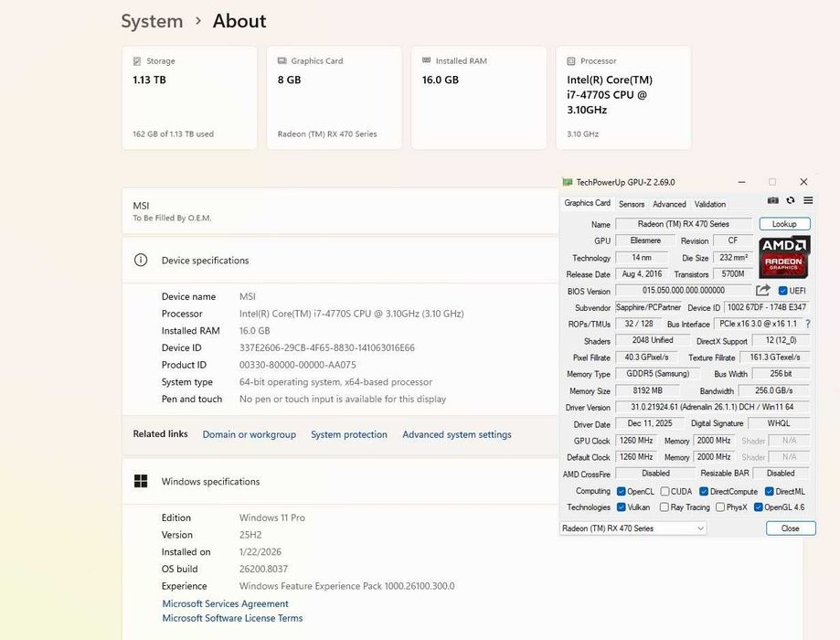Click the Release Date Aug 4, 2016 field
The image size is (840, 640).
pyautogui.click(x=642, y=274)
